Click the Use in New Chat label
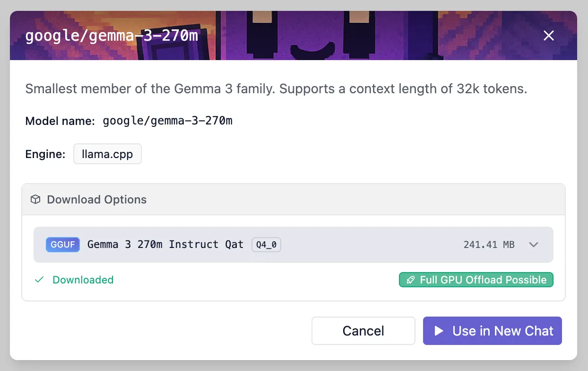Image resolution: width=588 pixels, height=371 pixels. coord(502,331)
